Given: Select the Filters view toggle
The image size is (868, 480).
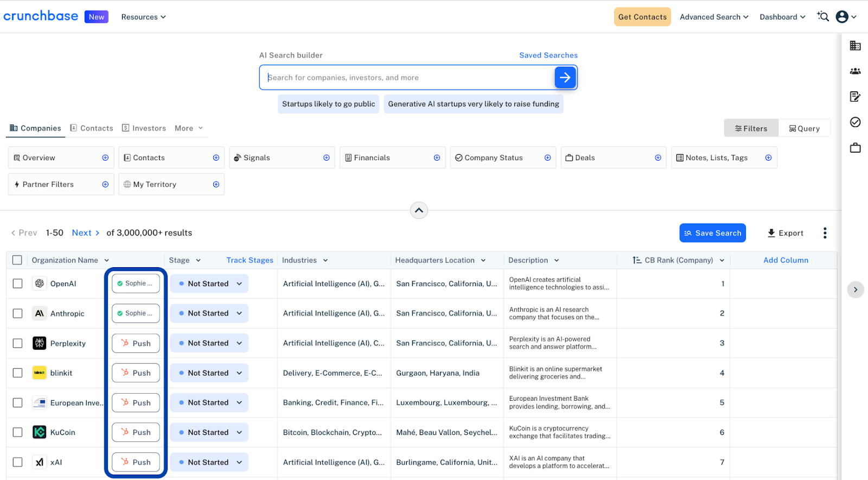Looking at the screenshot, I should (751, 128).
